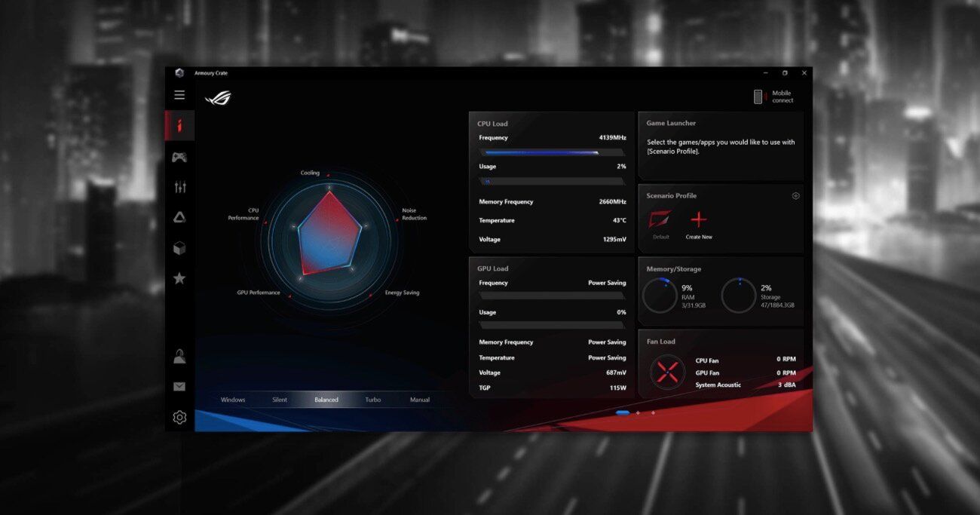Click the CPU Usage progress bar

point(552,181)
